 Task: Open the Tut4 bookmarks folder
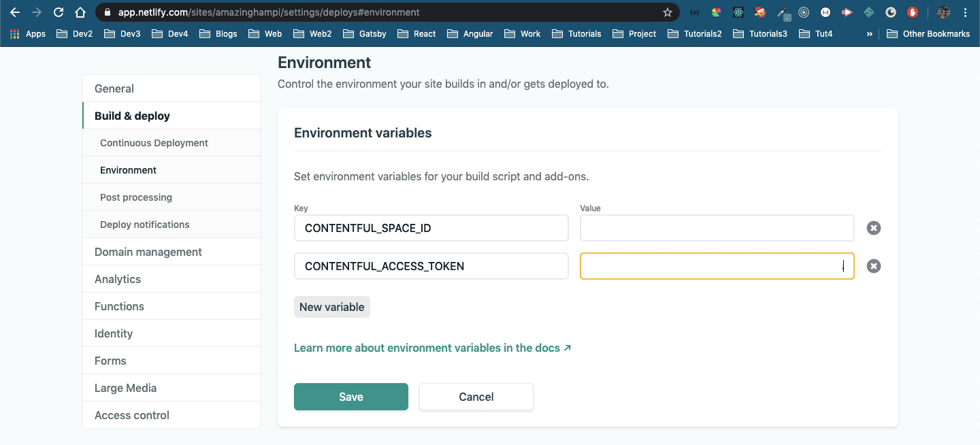click(815, 33)
